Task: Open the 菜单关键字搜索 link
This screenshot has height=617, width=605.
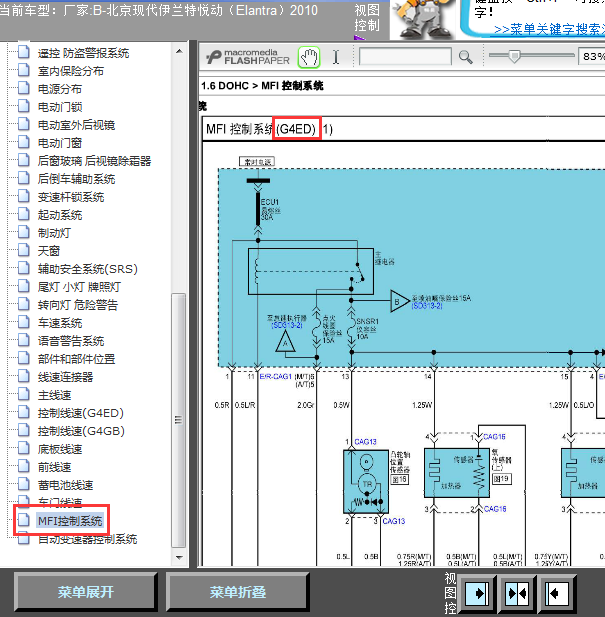Action: [549, 30]
